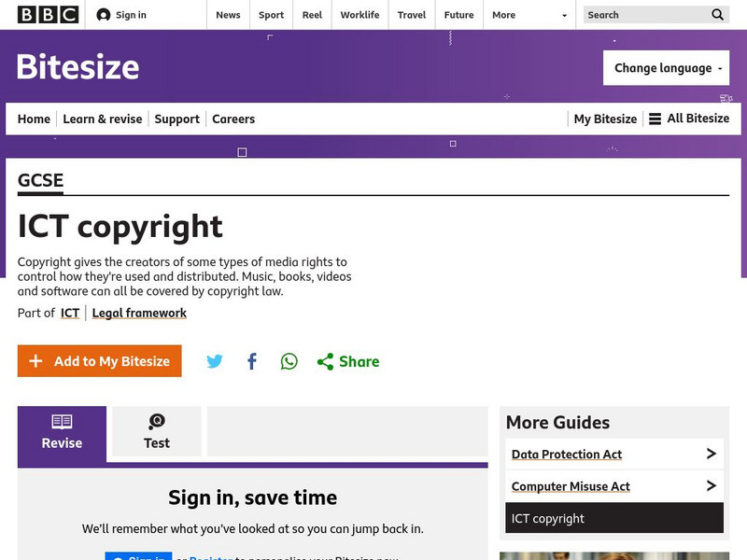Open All Bitesize text link
The image size is (747, 560).
tap(698, 119)
